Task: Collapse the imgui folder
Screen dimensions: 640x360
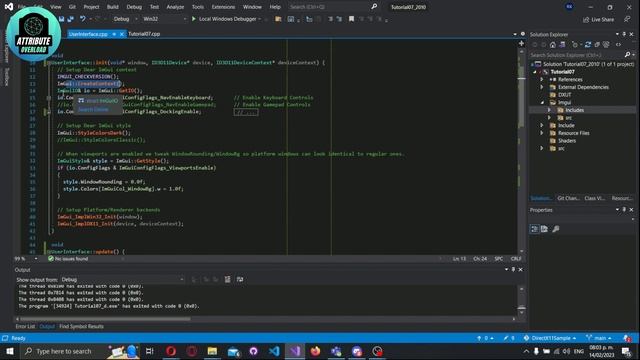Action: click(542, 102)
